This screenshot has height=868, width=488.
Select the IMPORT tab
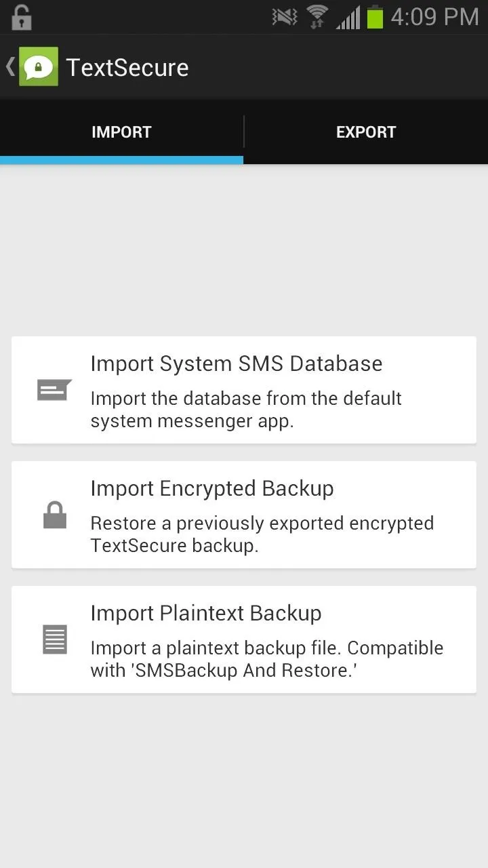[121, 132]
